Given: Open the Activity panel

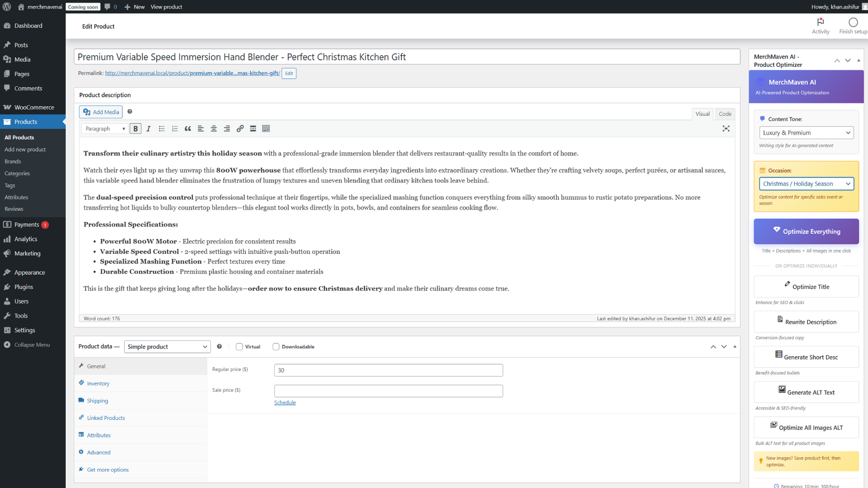Looking at the screenshot, I should pos(821,26).
